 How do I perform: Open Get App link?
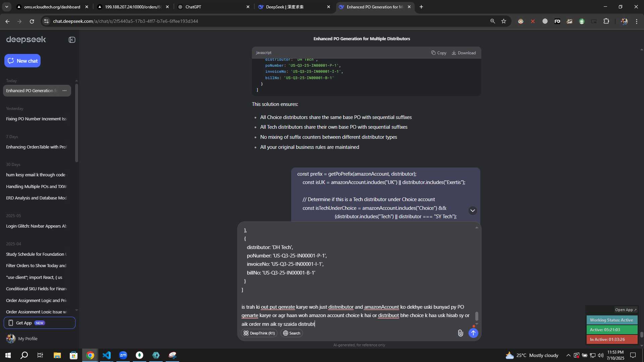click(x=40, y=323)
